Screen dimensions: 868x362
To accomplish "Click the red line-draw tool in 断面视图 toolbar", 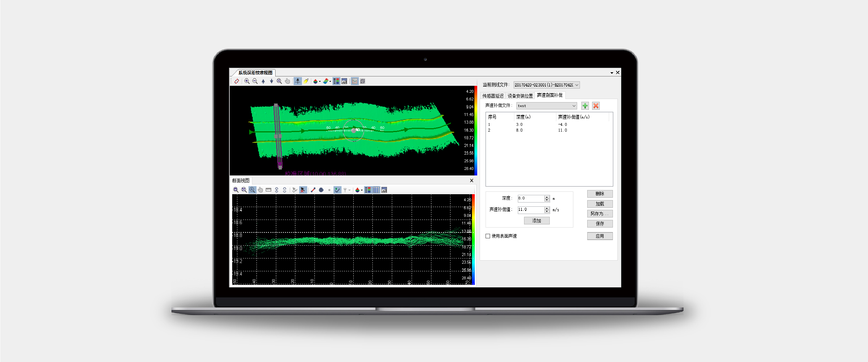I will [313, 190].
